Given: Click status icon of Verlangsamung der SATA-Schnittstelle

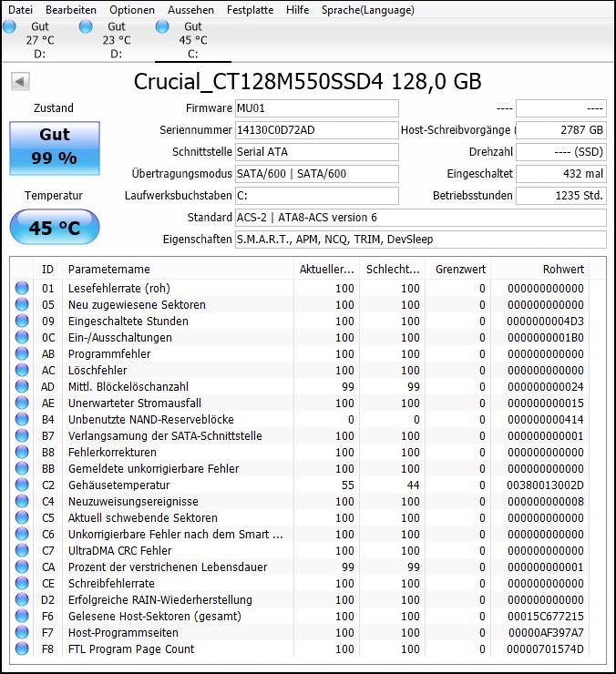Looking at the screenshot, I should coord(22,435).
